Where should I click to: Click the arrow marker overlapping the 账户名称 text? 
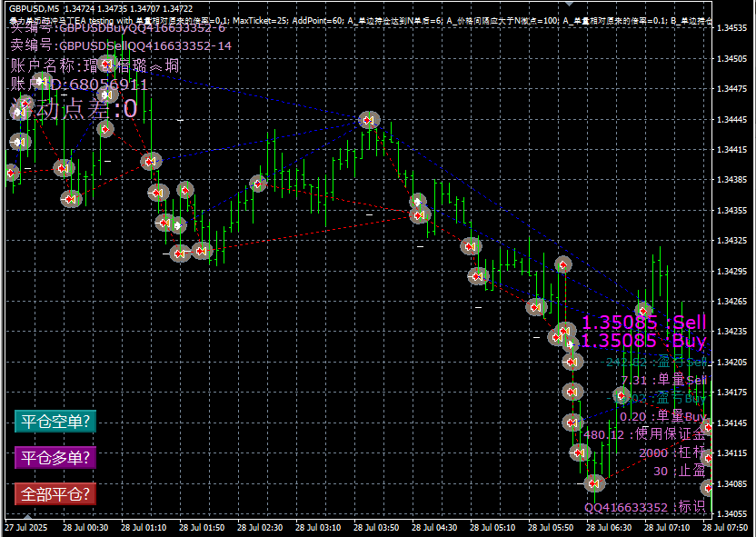coord(107,65)
